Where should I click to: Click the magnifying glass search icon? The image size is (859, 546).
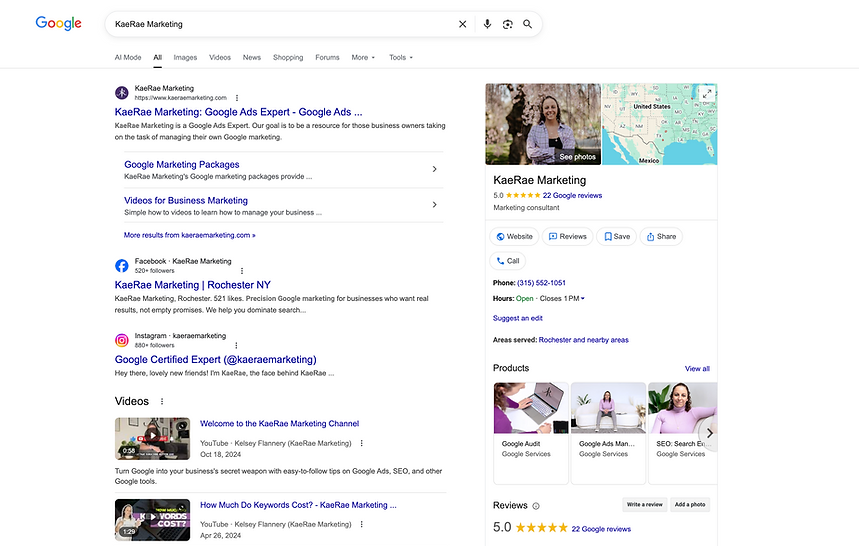click(x=528, y=24)
